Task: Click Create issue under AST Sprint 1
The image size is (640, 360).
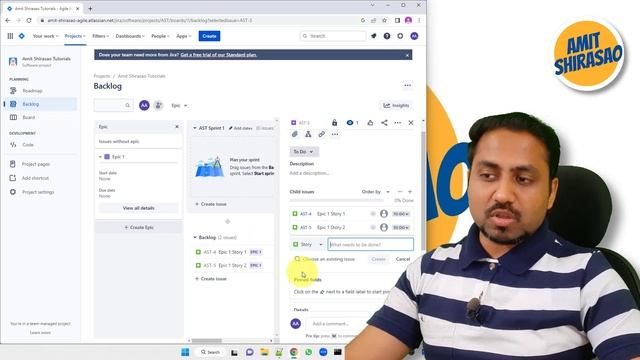Action: 211,204
